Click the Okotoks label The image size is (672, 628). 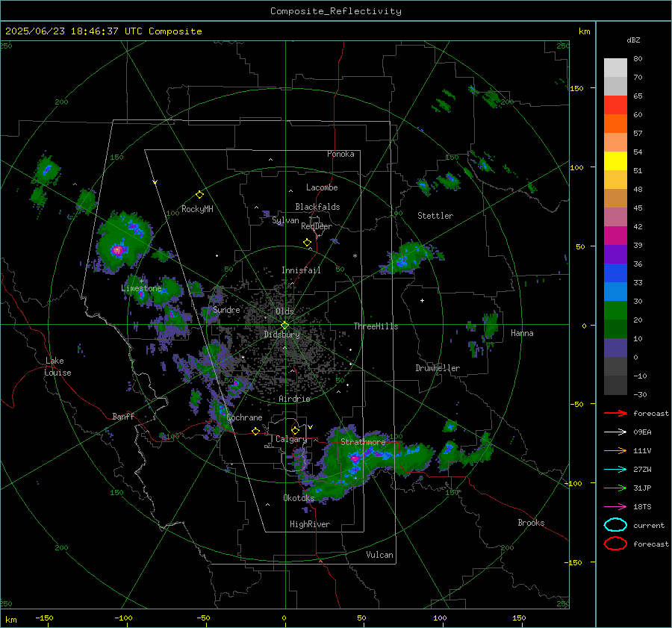[x=299, y=498]
